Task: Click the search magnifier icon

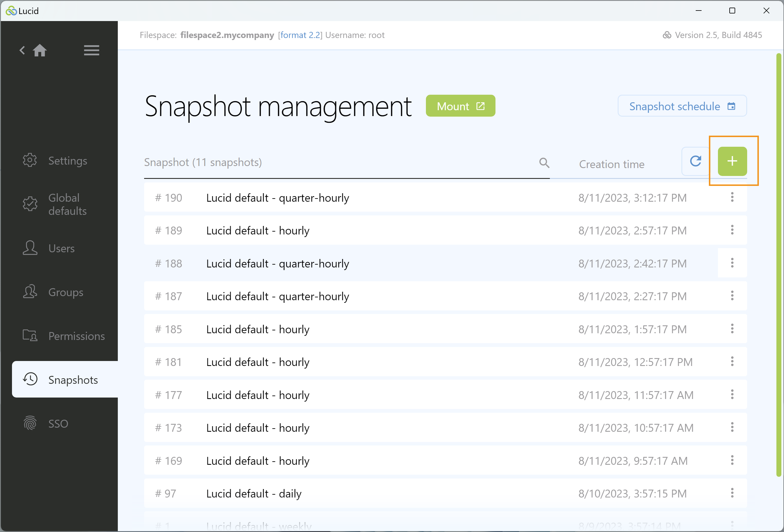Action: coord(544,163)
